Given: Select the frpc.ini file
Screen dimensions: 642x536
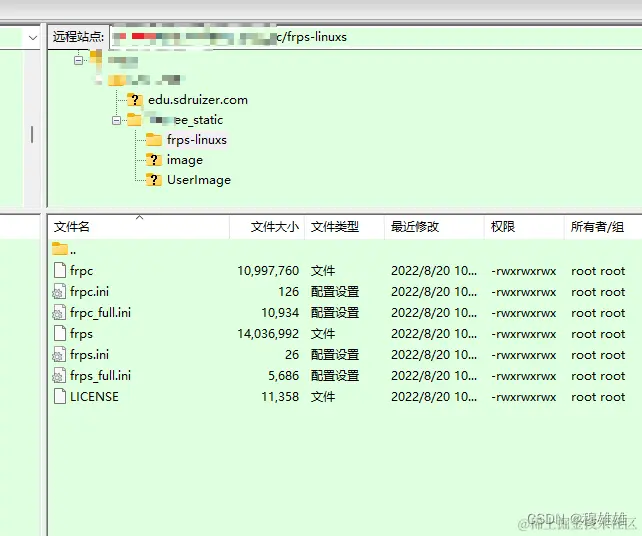Looking at the screenshot, I should point(89,292).
